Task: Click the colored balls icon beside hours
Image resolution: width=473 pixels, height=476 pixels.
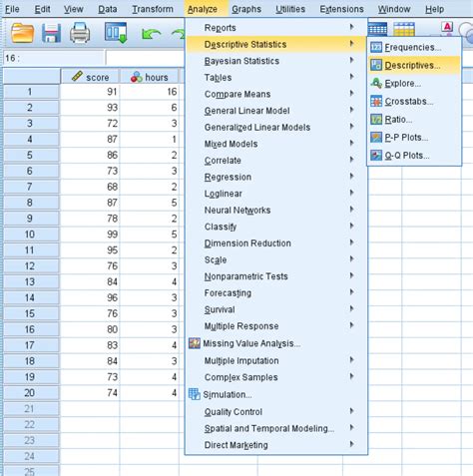Action: click(x=137, y=77)
